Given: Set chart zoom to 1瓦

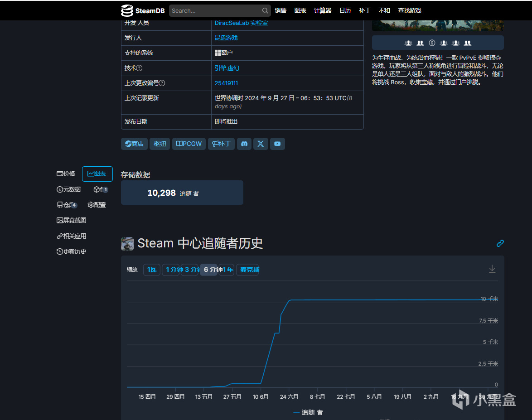Looking at the screenshot, I should pos(152,270).
